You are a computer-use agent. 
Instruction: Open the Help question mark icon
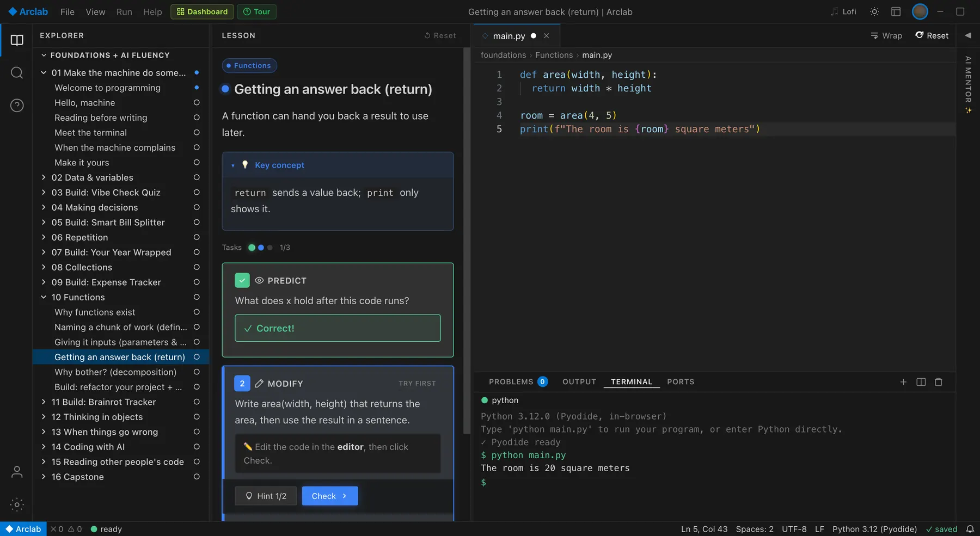[x=17, y=106]
